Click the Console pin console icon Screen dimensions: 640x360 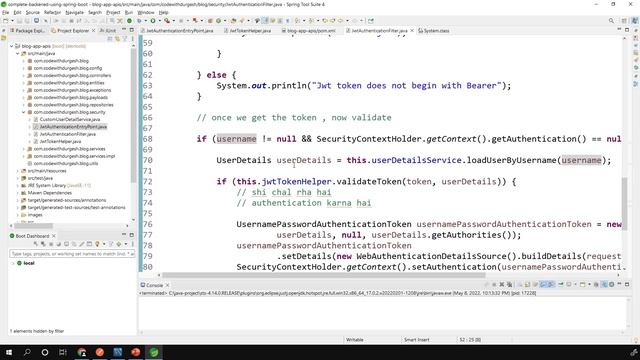560,284
